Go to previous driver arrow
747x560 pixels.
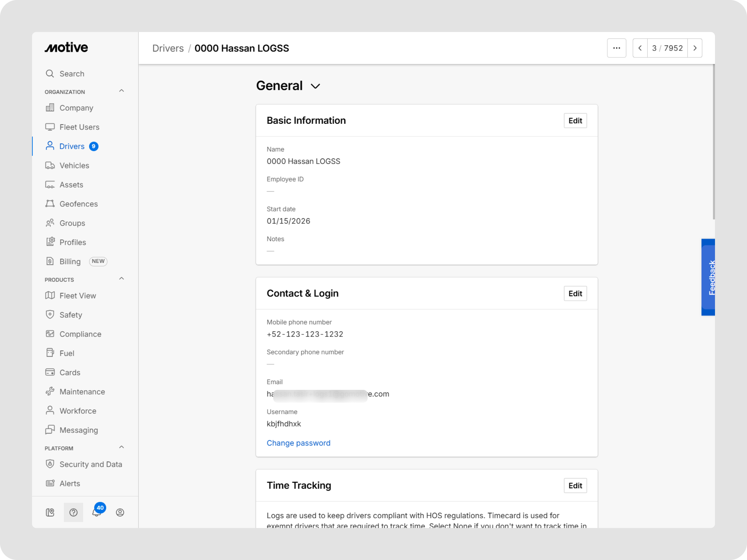pyautogui.click(x=639, y=48)
